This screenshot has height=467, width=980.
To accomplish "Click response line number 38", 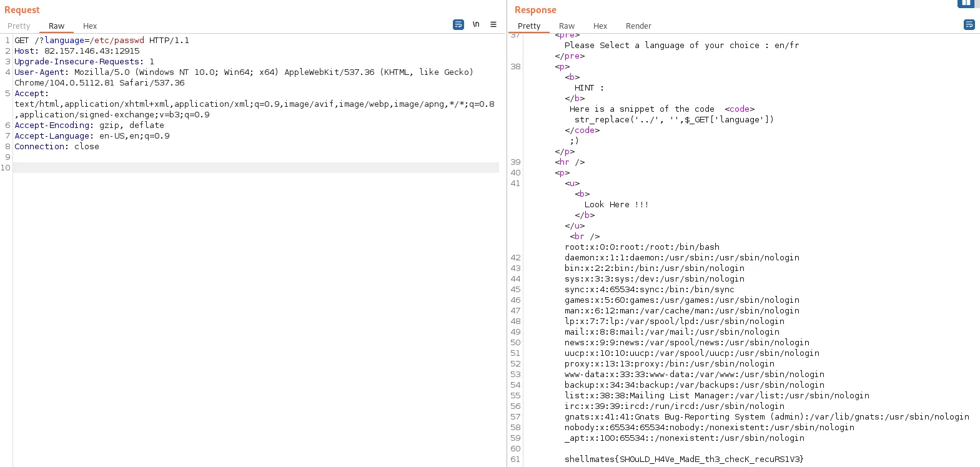I will point(515,67).
